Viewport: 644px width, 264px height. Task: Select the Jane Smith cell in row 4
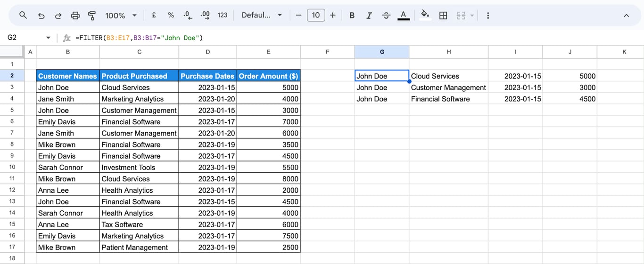click(68, 99)
